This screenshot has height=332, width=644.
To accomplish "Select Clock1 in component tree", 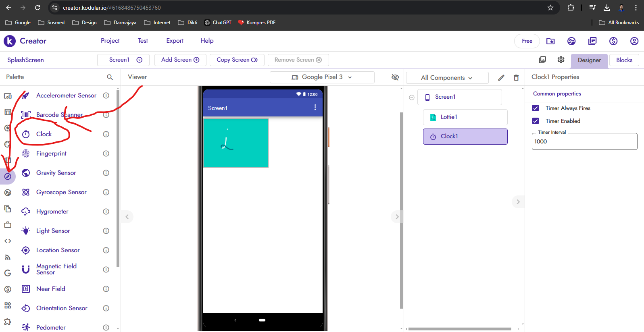I will (x=465, y=137).
